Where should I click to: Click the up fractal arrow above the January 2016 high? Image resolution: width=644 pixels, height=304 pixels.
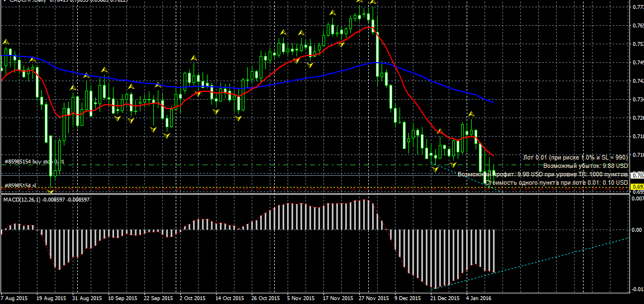[x=472, y=113]
